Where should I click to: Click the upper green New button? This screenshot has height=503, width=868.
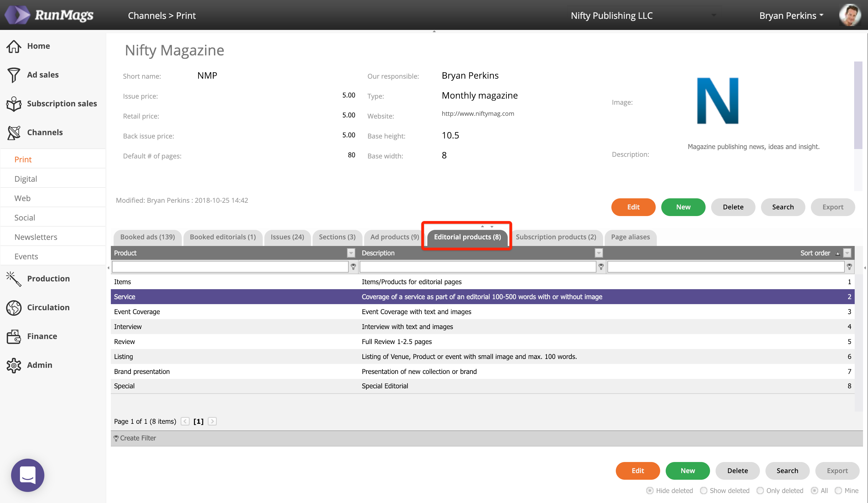point(683,207)
